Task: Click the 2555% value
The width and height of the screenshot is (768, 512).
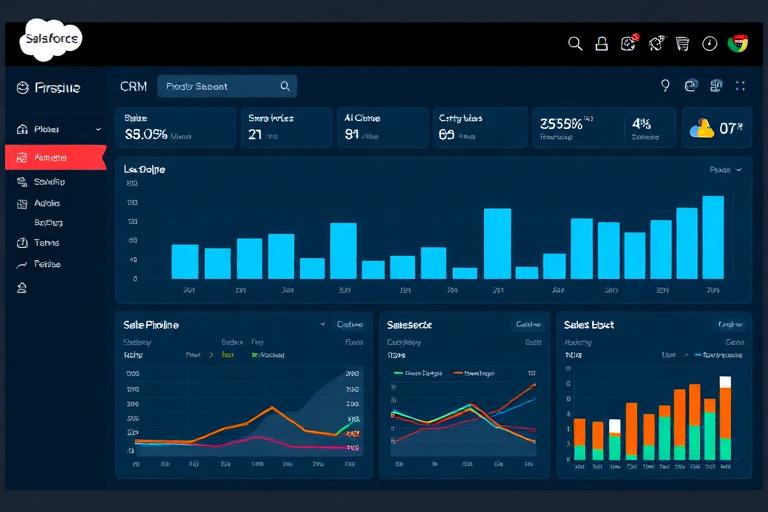Action: click(561, 123)
